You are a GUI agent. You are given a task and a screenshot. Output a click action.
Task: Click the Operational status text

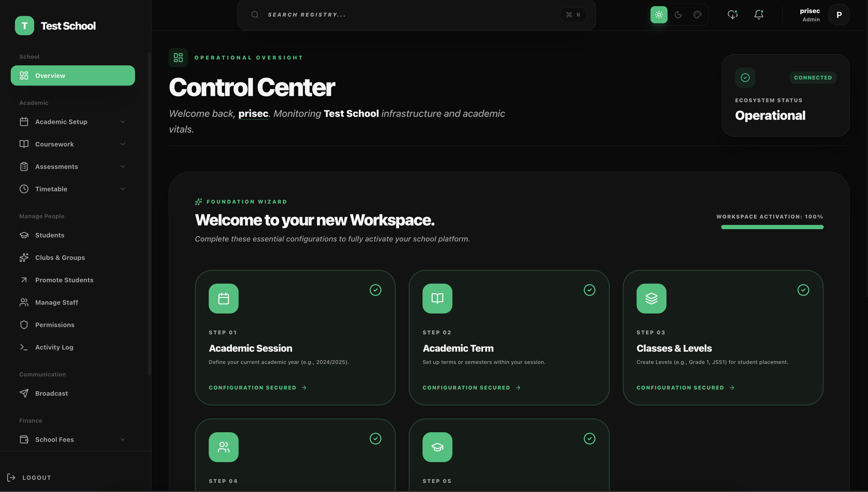tap(770, 116)
